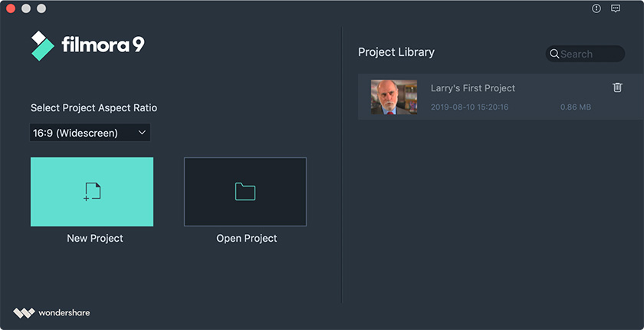Close the Filmora window with the red button

coord(11,8)
